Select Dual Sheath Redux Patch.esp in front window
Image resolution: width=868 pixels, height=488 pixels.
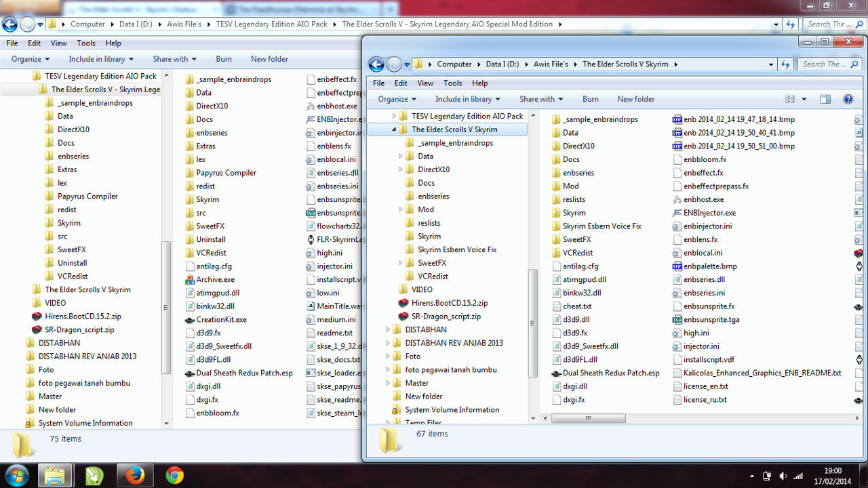[610, 373]
